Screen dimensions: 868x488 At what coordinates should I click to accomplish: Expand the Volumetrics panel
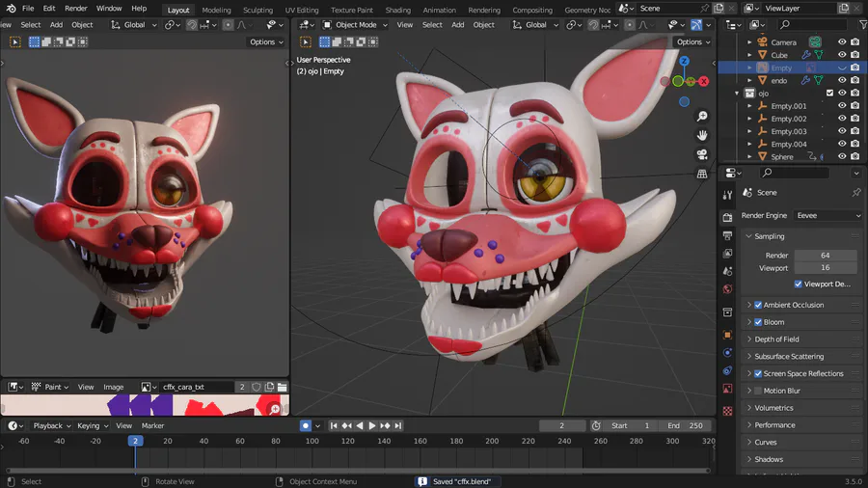(773, 408)
